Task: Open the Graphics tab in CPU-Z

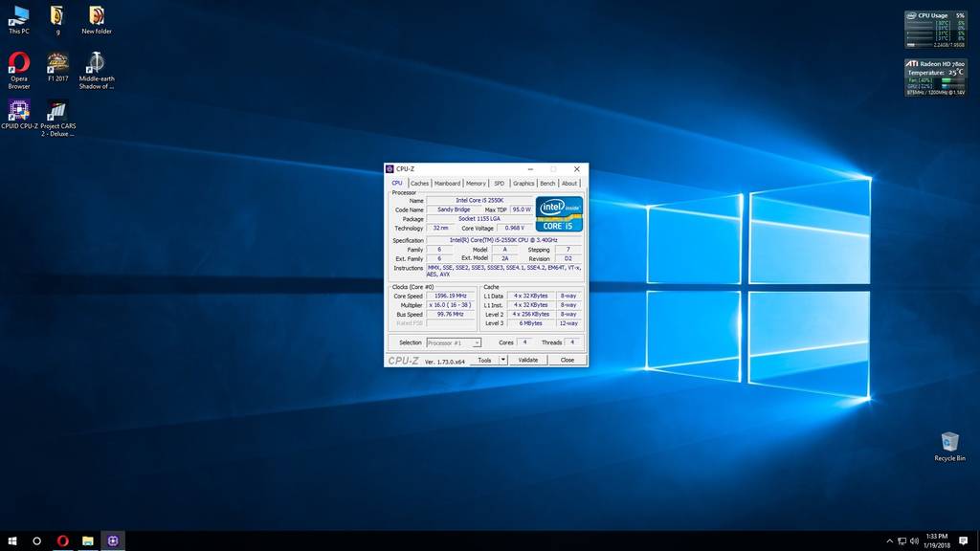Action: click(x=523, y=183)
